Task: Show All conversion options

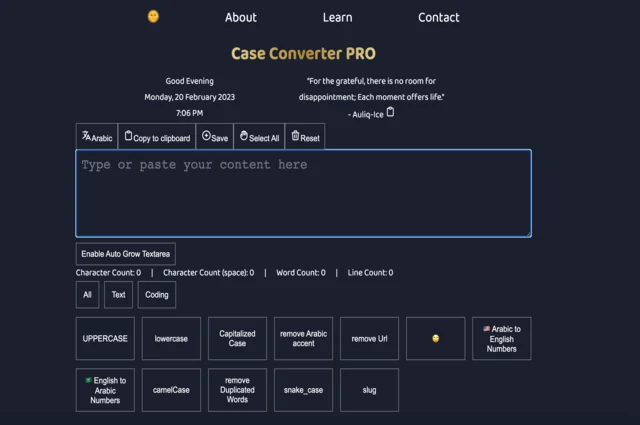Action: (87, 295)
